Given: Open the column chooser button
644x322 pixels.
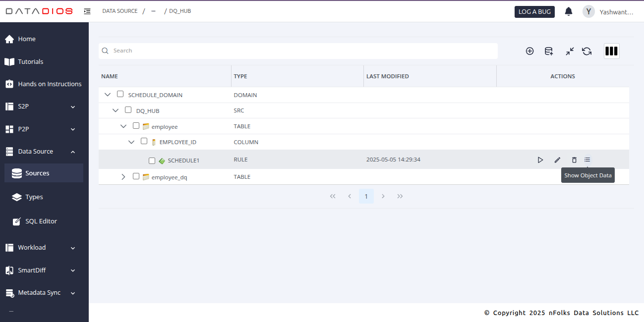Looking at the screenshot, I should [611, 51].
